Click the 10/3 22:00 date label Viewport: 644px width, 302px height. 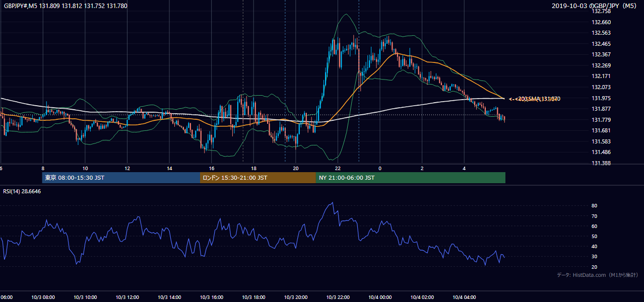point(338,297)
